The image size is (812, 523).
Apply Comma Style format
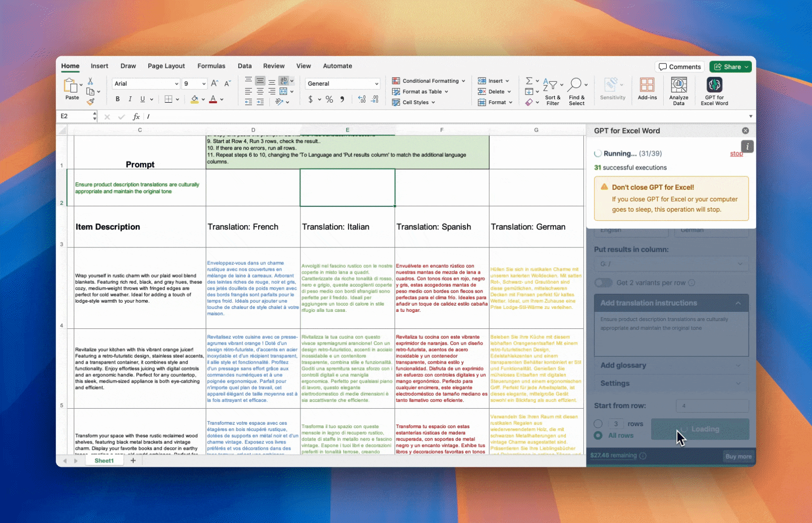(x=342, y=99)
